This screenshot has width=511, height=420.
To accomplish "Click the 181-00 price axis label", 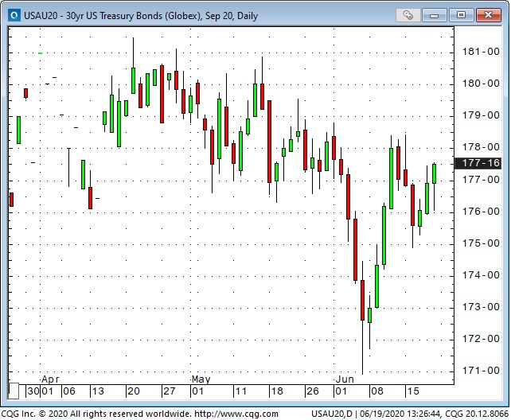I will (481, 52).
